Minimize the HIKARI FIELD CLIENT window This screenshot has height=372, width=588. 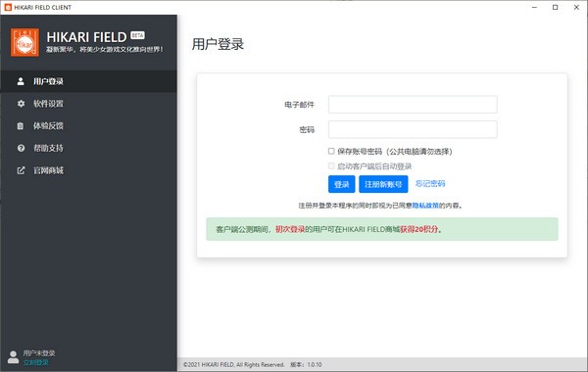tap(534, 7)
